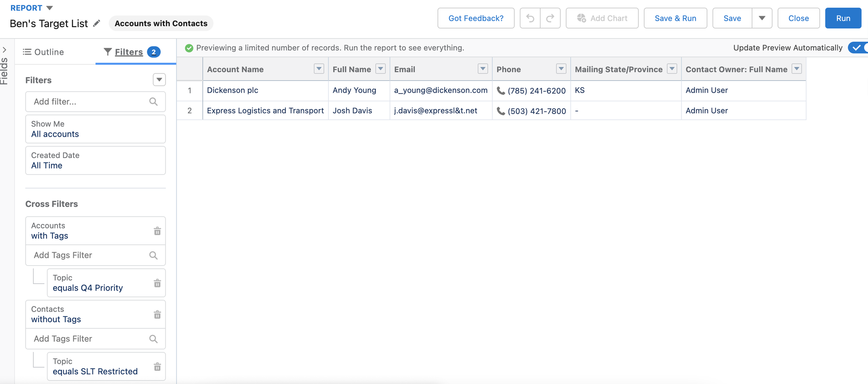The height and width of the screenshot is (384, 868).
Task: Delete the Accounts with Tags cross filter
Action: pyautogui.click(x=157, y=231)
